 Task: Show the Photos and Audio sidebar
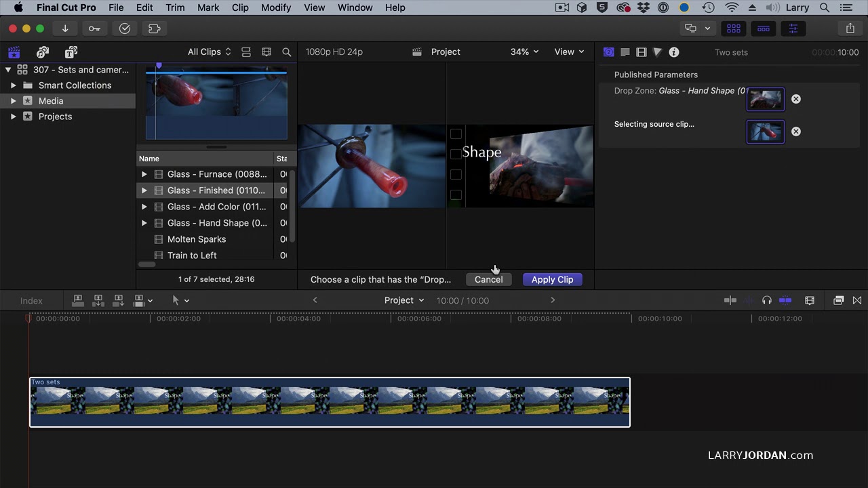(x=43, y=52)
